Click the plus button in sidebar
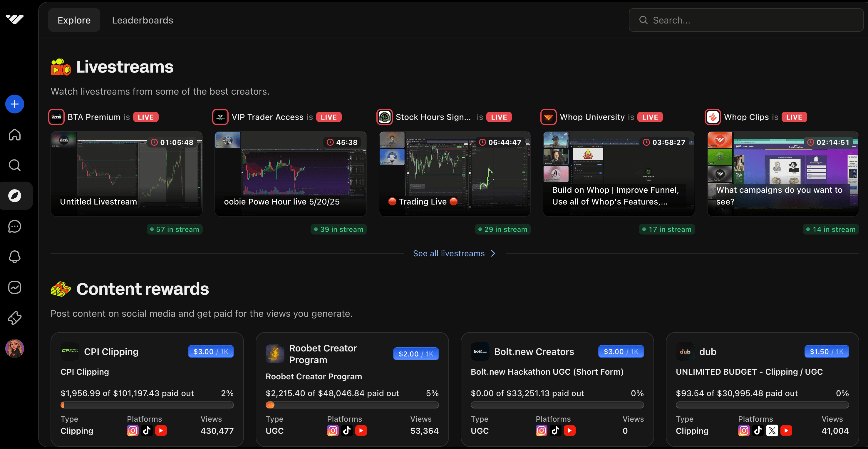This screenshot has height=449, width=868. (x=14, y=104)
